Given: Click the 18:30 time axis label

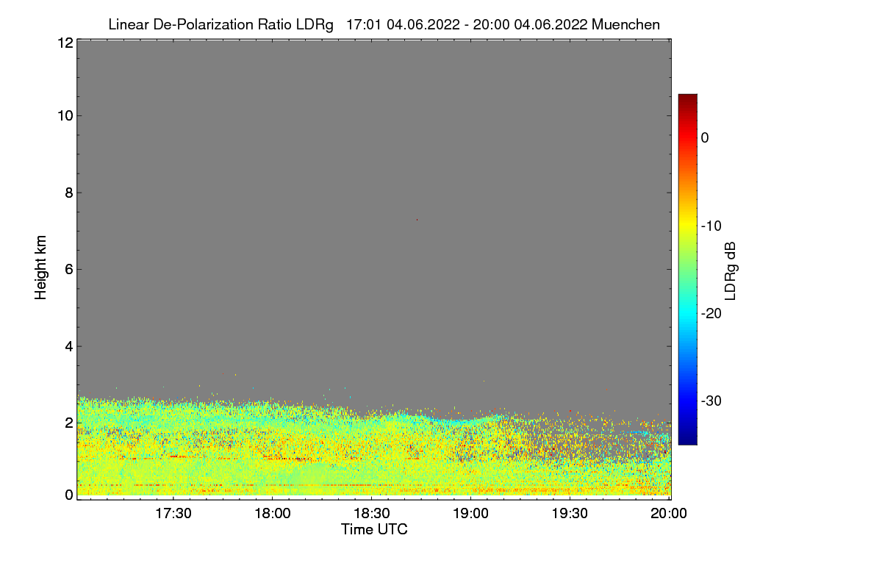Looking at the screenshot, I should (x=371, y=514).
